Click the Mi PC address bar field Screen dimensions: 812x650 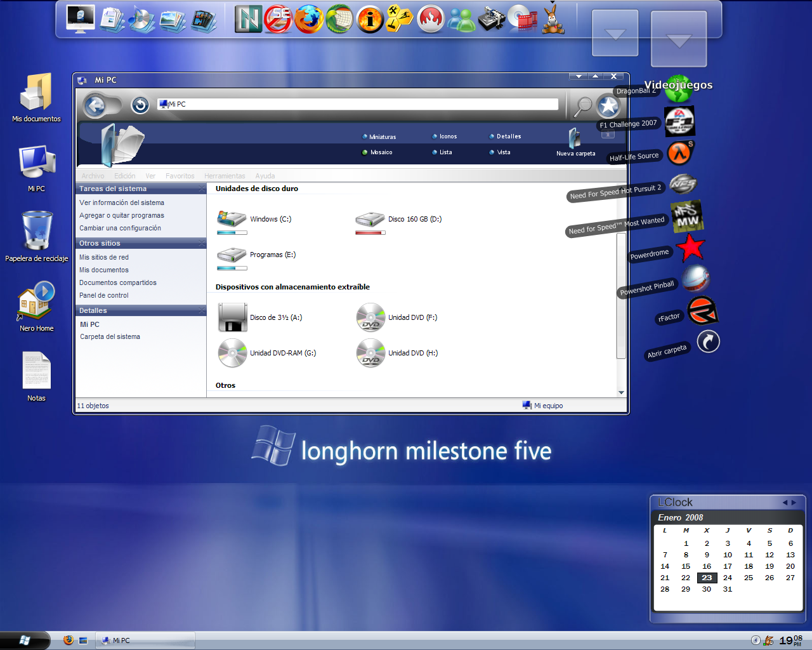[358, 104]
